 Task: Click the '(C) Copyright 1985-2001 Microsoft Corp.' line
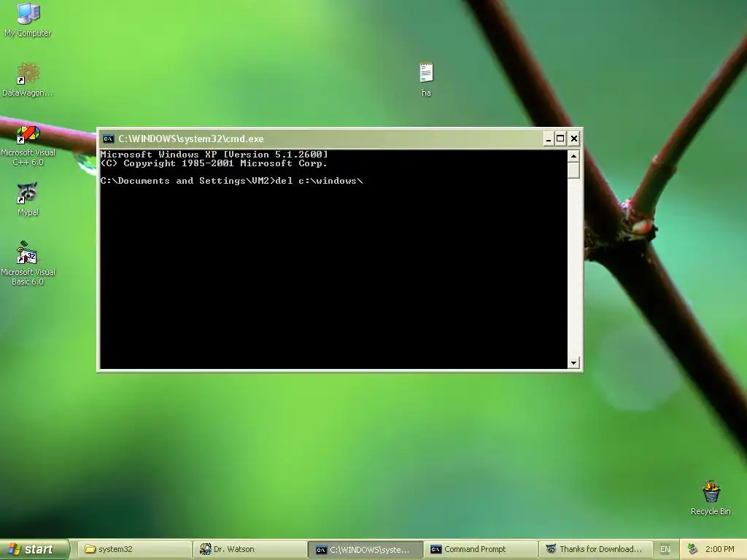click(214, 163)
